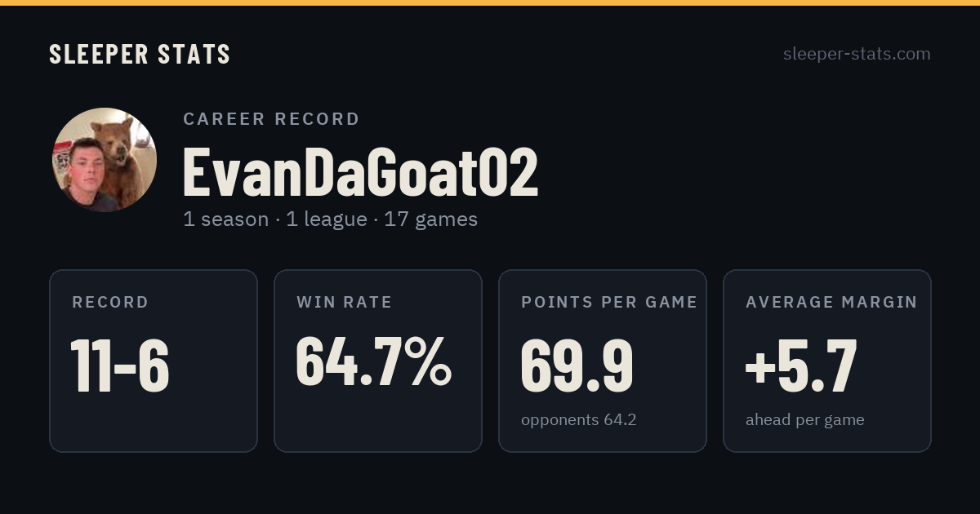Open the Average Margin card
Viewport: 980px width, 514px height.
(x=827, y=361)
